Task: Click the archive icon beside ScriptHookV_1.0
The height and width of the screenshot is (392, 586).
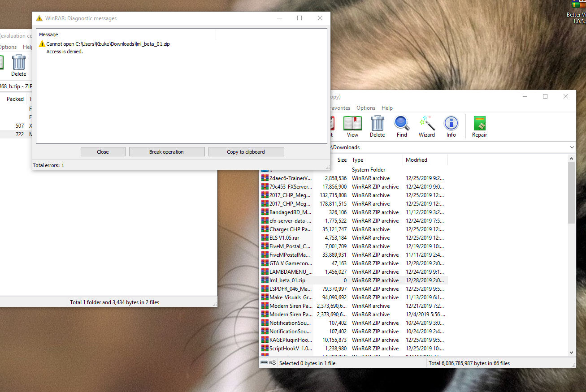Action: point(265,349)
